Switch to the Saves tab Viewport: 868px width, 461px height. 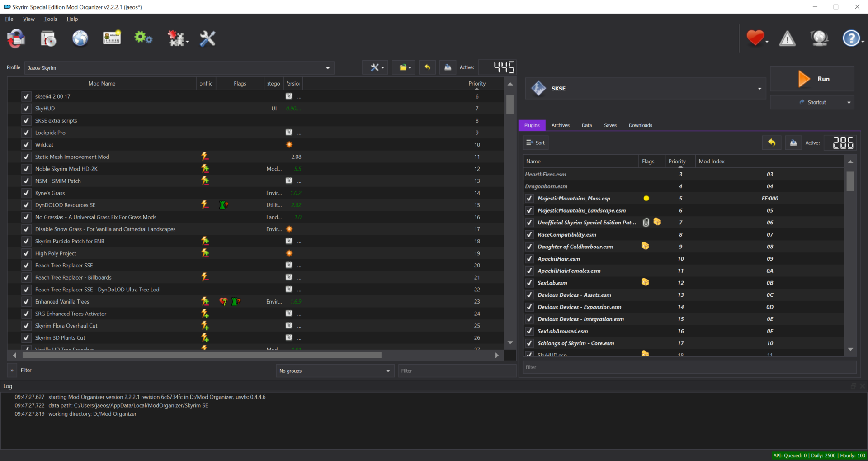point(610,125)
